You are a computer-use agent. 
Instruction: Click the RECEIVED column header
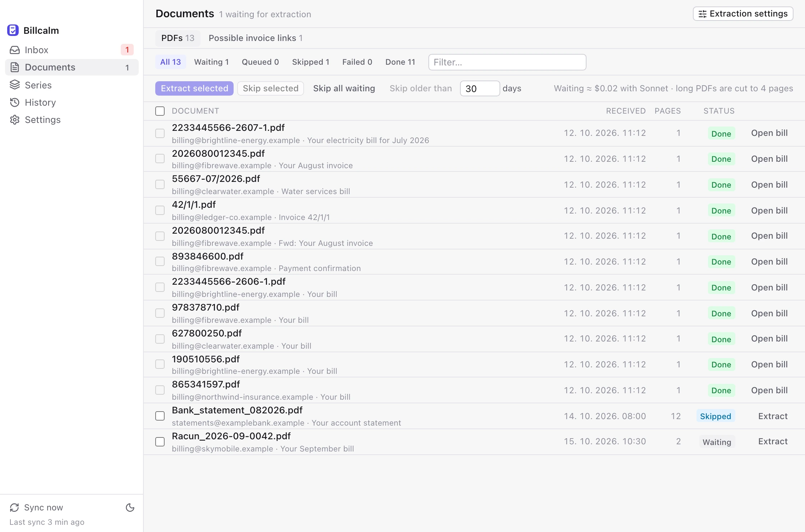(626, 111)
